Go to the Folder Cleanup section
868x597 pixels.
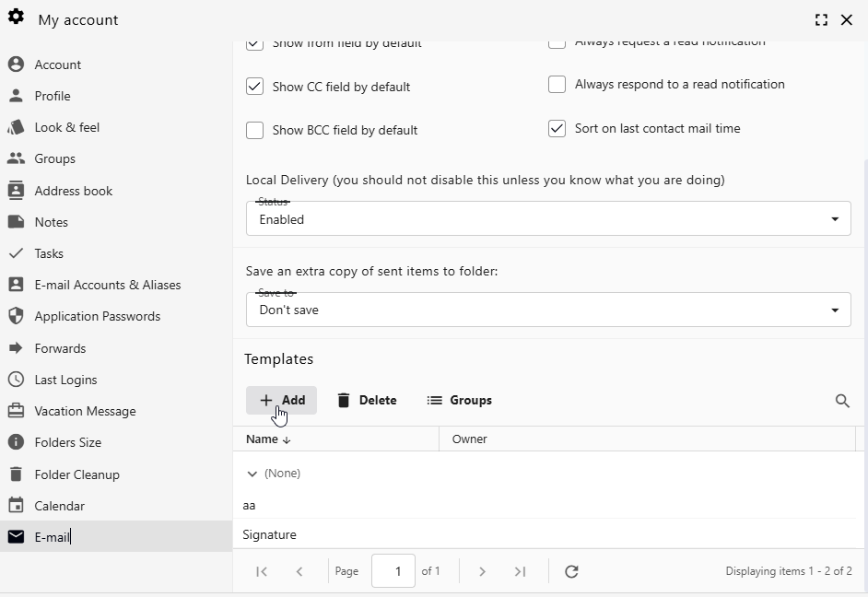point(76,474)
